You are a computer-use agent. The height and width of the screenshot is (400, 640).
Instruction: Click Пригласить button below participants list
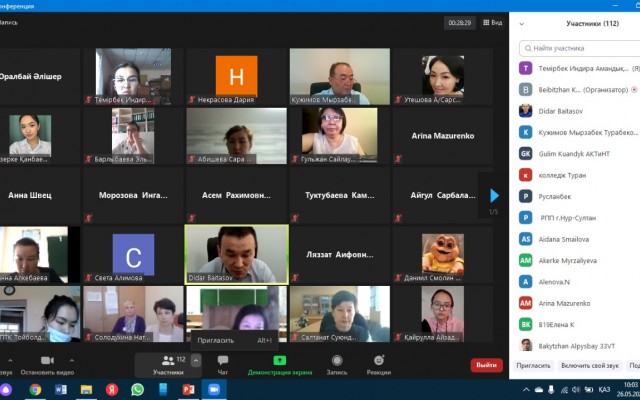534,365
